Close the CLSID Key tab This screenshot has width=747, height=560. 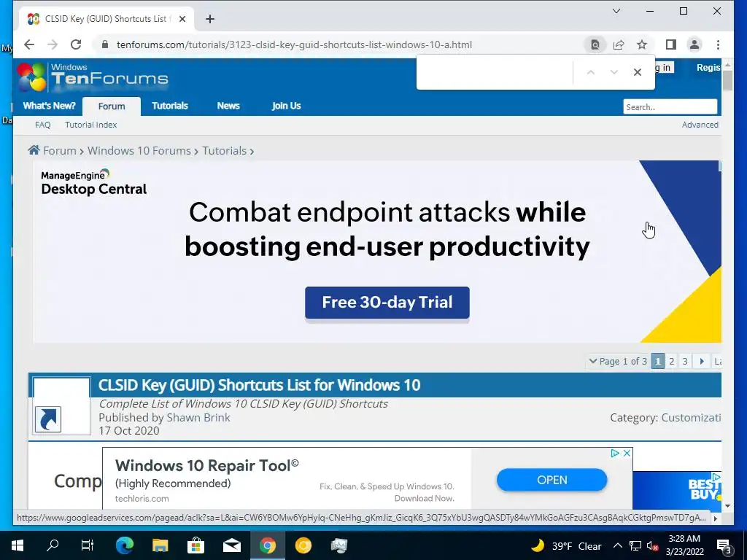tap(182, 19)
